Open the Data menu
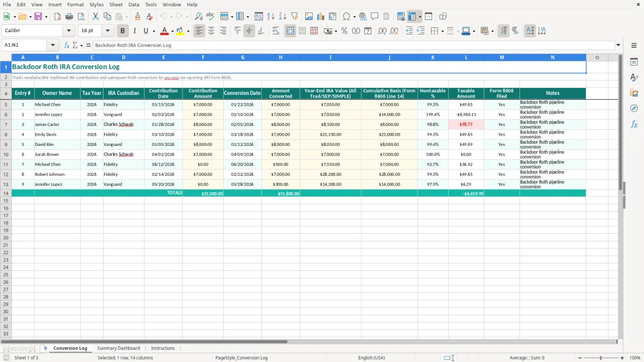The image size is (644, 362). click(x=134, y=4)
